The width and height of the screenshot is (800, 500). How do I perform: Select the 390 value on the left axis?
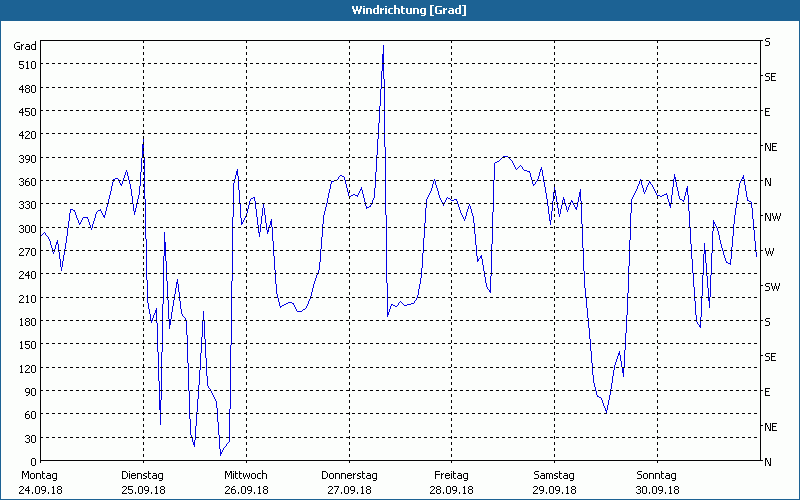[x=28, y=159]
